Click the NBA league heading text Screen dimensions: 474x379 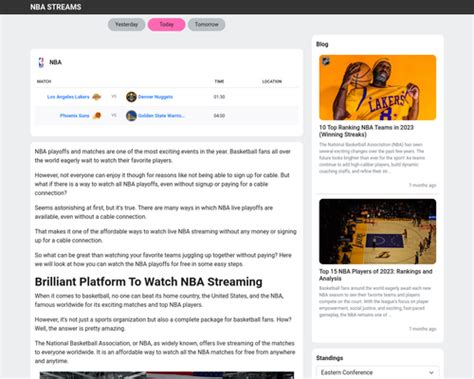tap(55, 62)
